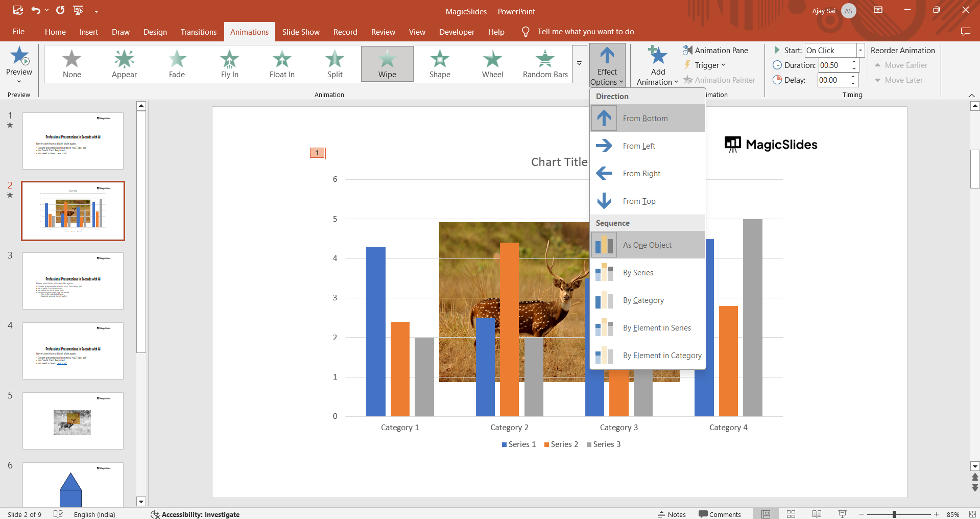Choose From Left wipe direction
The width and height of the screenshot is (980, 519).
[x=648, y=146]
